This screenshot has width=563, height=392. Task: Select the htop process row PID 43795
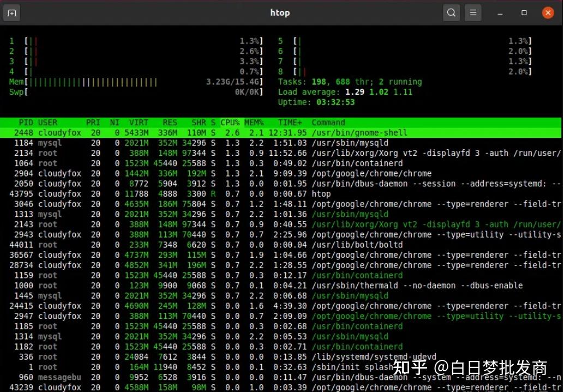click(281, 194)
